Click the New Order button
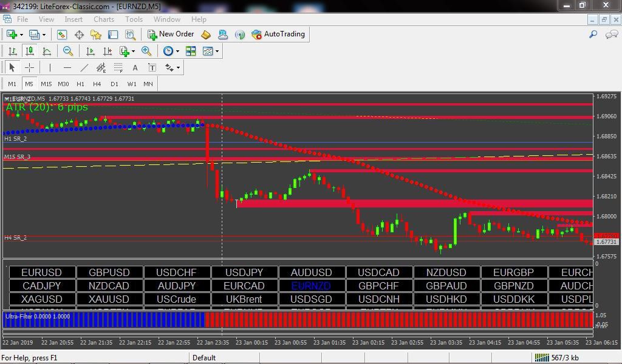 click(x=171, y=34)
